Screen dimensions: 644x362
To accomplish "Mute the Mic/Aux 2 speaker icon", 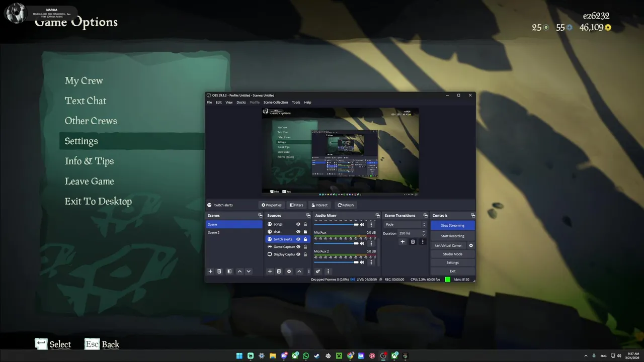I will tap(362, 262).
